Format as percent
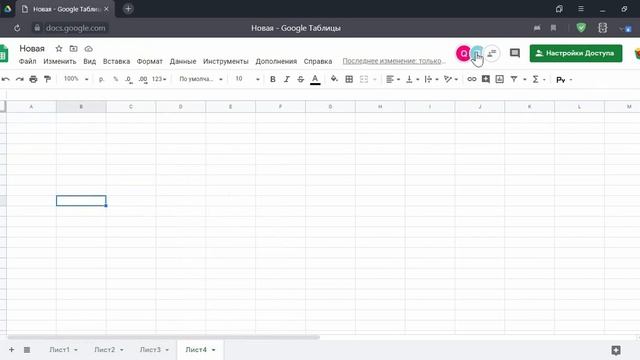 pos(116,79)
